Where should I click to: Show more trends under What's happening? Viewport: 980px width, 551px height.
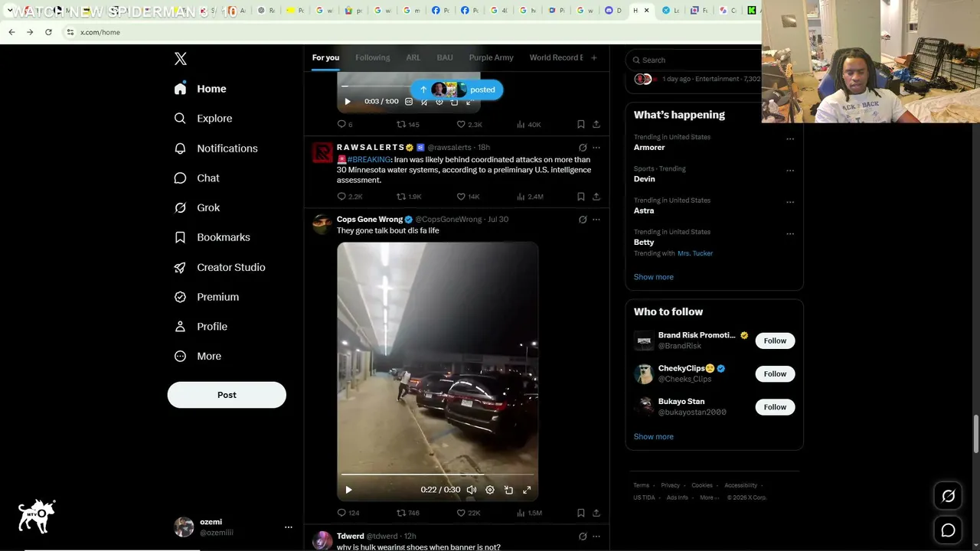(654, 277)
